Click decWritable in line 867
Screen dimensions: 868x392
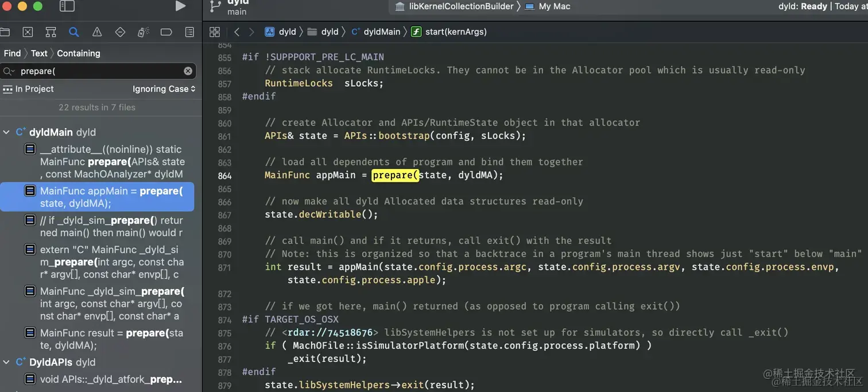330,214
